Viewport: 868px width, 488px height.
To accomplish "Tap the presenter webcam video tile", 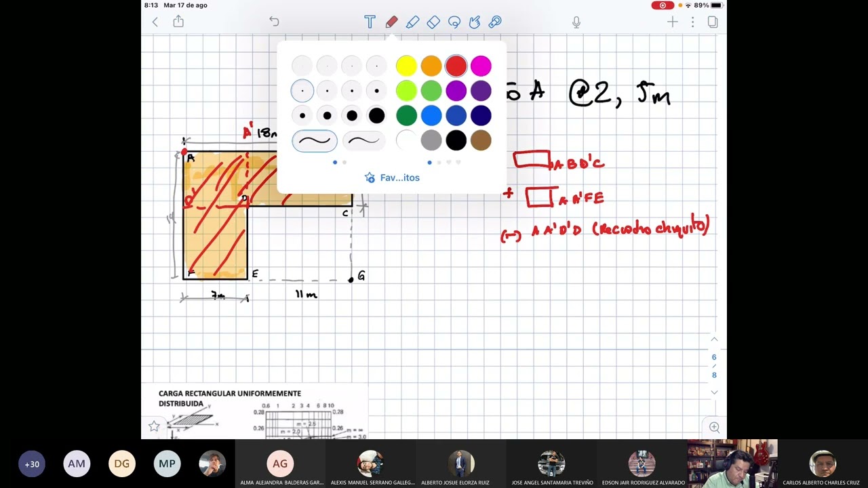I will [x=732, y=464].
